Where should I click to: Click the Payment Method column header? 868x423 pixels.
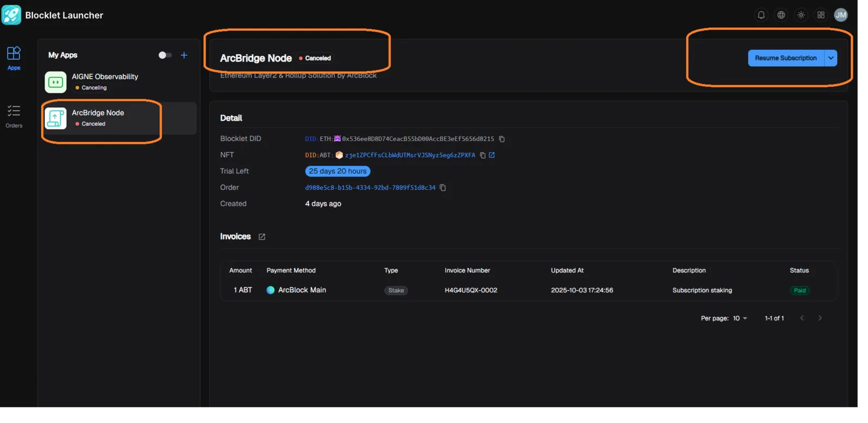point(291,271)
